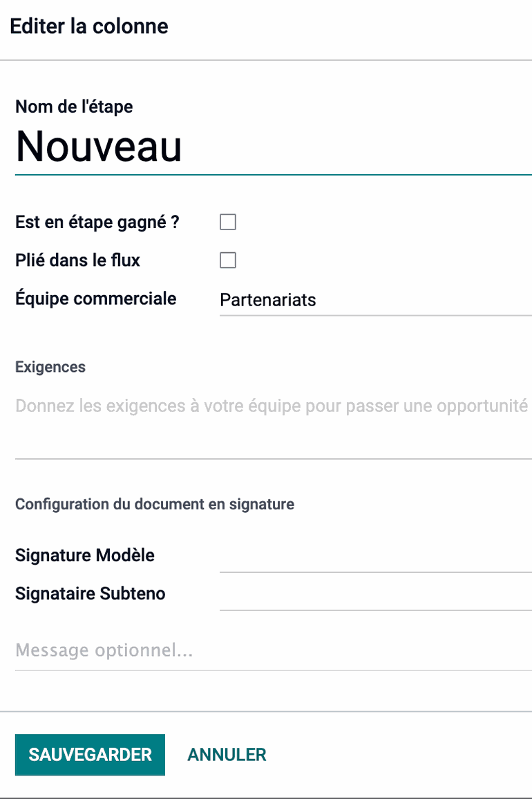Click "Configuration du document en signature" heading

click(x=155, y=505)
